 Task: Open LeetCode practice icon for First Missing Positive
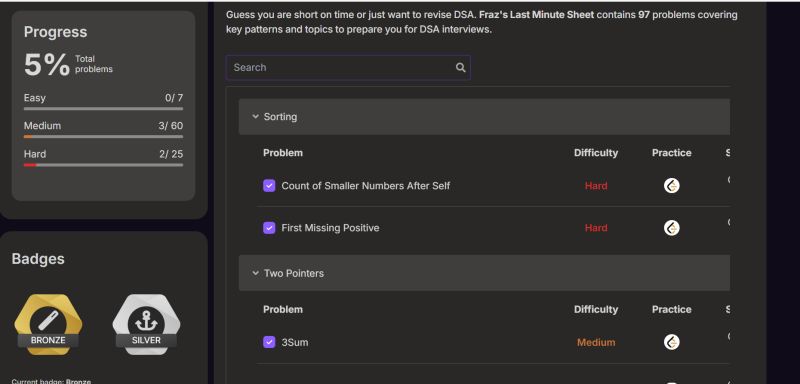coord(671,228)
